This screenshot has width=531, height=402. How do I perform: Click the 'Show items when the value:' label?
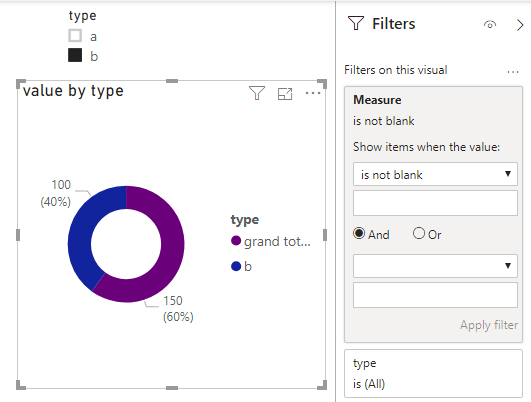pyautogui.click(x=426, y=147)
